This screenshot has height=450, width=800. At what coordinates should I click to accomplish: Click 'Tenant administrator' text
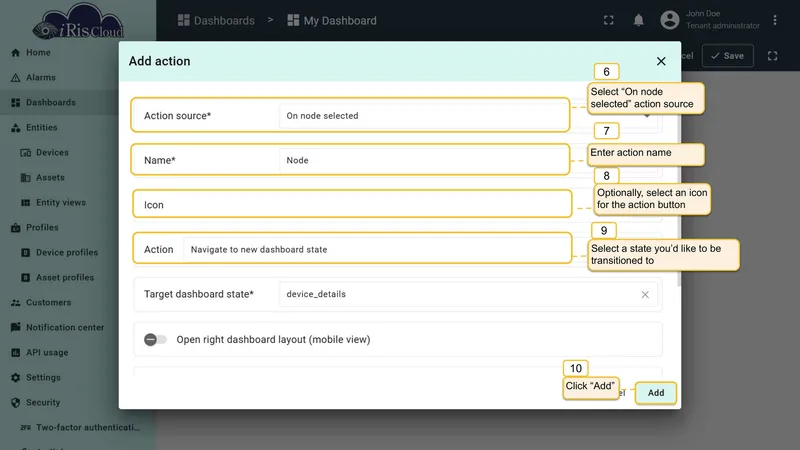click(x=722, y=26)
